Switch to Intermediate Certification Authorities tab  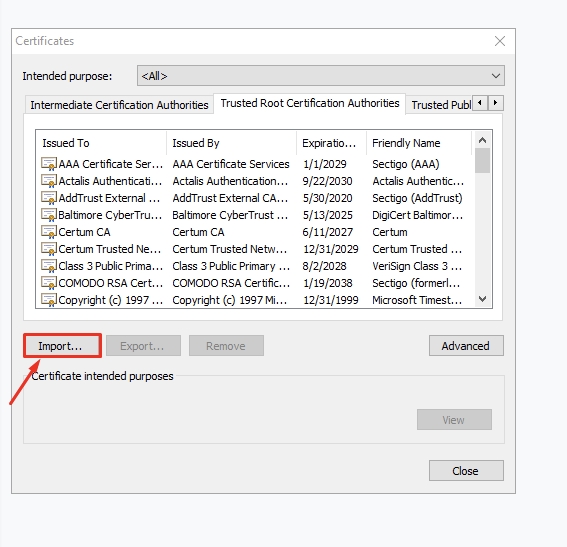119,105
